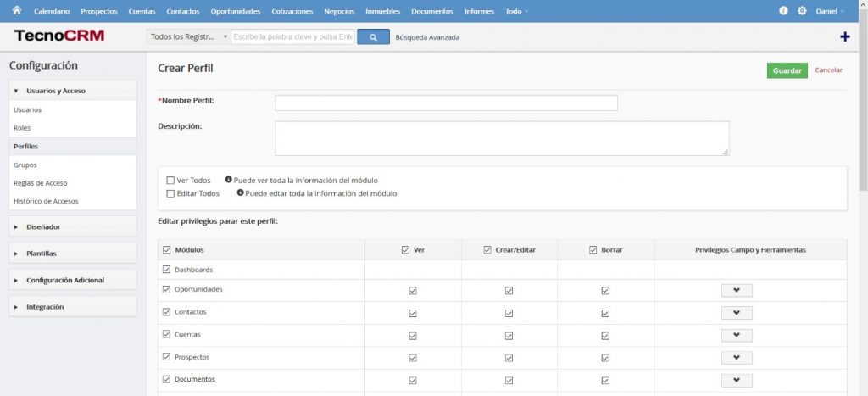This screenshot has width=868, height=396.
Task: Expand the Diseñador sidebar section
Action: pos(72,226)
